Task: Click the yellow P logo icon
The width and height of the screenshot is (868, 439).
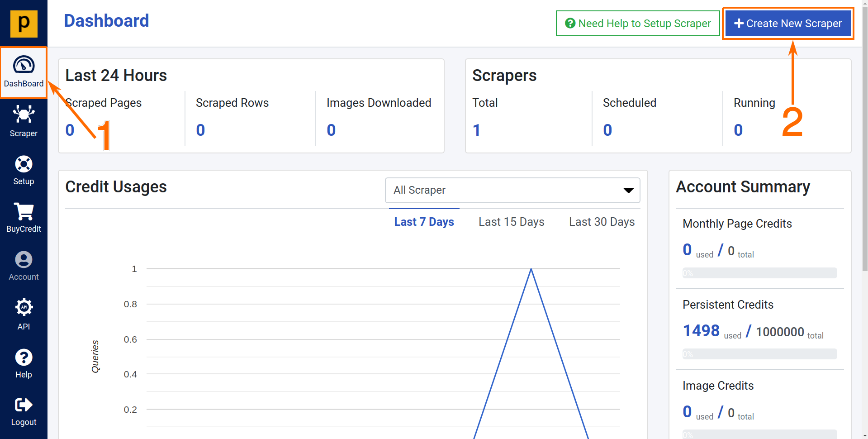Action: click(x=24, y=24)
